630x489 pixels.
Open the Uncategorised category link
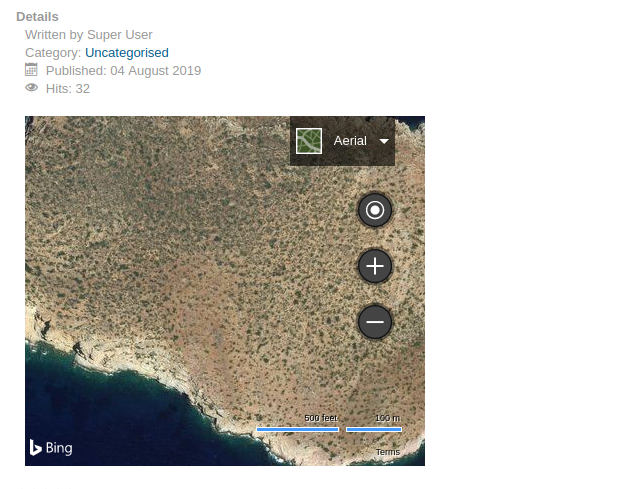click(x=127, y=53)
